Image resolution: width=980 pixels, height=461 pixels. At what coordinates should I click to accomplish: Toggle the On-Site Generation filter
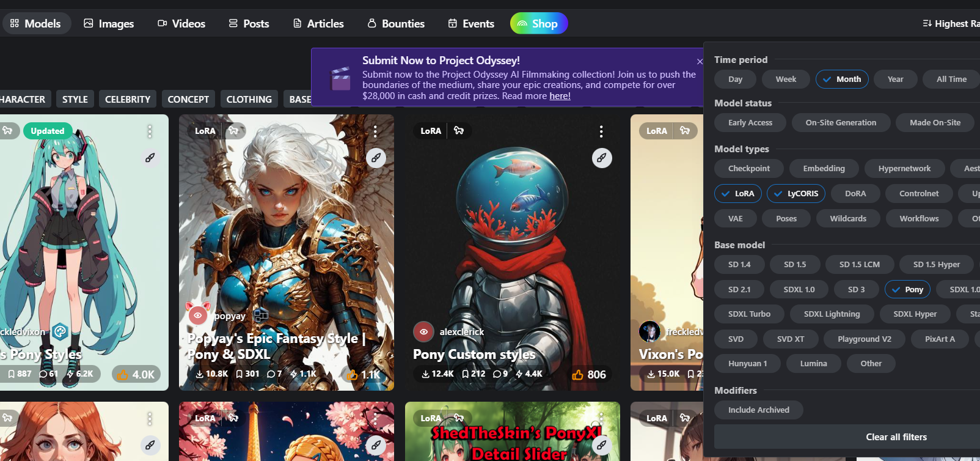click(841, 122)
